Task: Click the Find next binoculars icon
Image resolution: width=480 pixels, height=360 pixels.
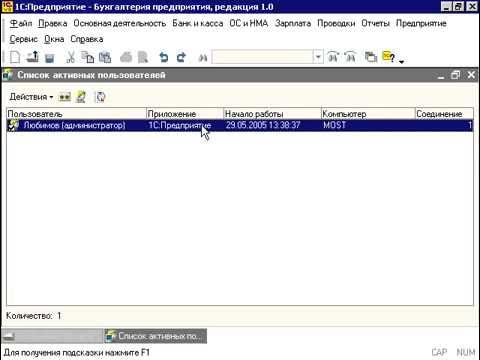Action: tap(350, 57)
